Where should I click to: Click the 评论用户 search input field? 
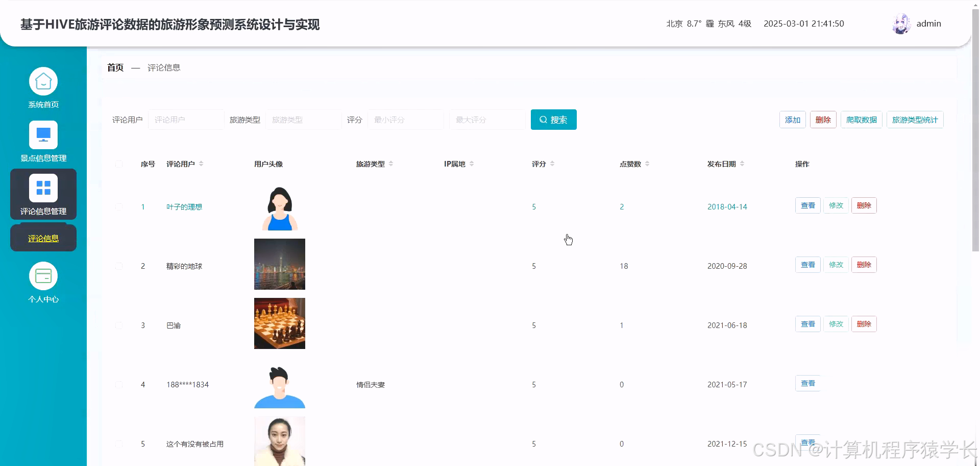(186, 120)
